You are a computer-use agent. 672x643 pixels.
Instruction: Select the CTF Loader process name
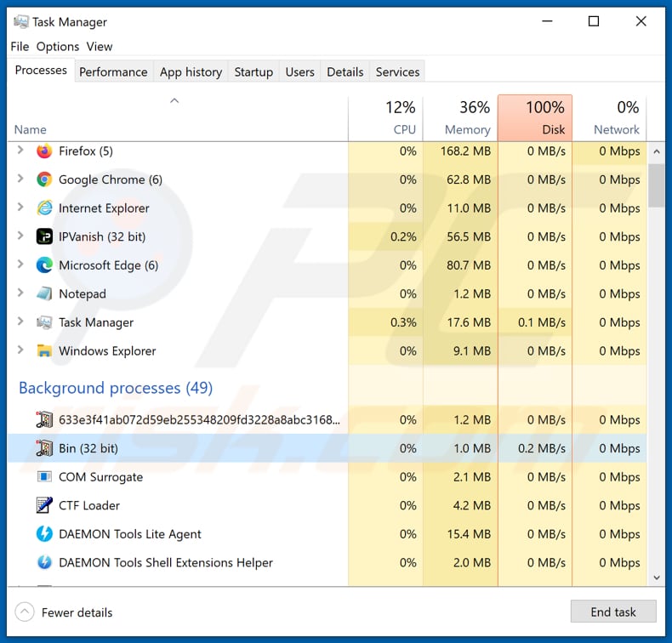(89, 505)
